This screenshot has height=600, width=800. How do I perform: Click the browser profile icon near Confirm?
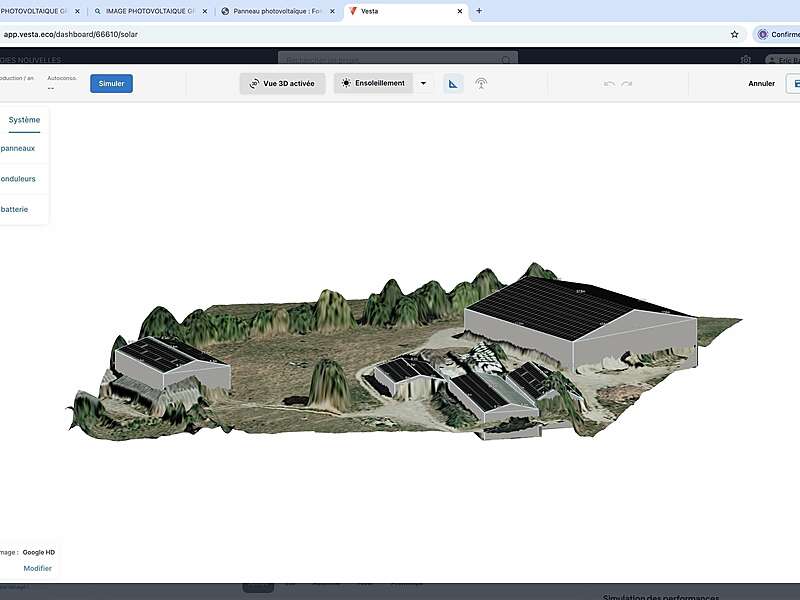pos(761,33)
